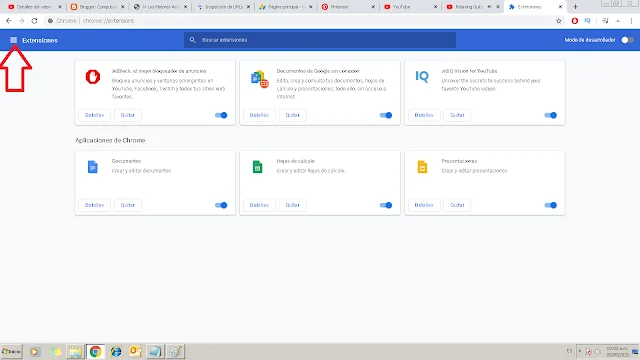Switch to Página principal tab
Screen dimensions: 640x360
[x=286, y=7]
